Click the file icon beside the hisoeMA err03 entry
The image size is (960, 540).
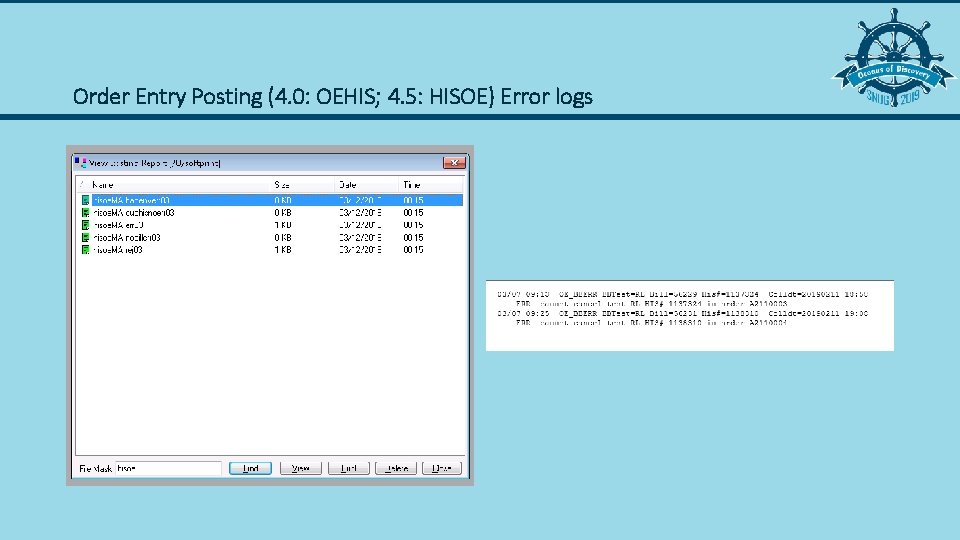coord(85,225)
